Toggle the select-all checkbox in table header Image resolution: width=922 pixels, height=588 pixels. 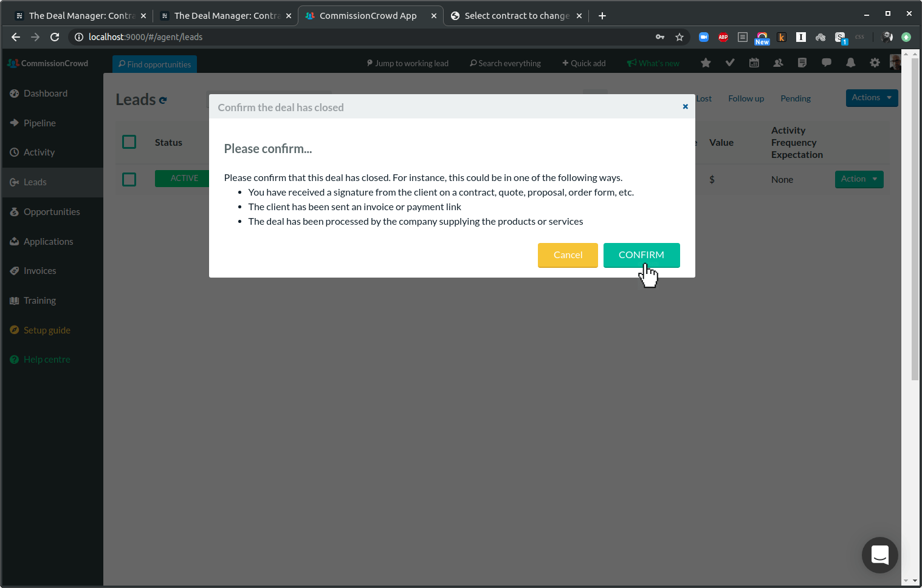click(x=129, y=142)
